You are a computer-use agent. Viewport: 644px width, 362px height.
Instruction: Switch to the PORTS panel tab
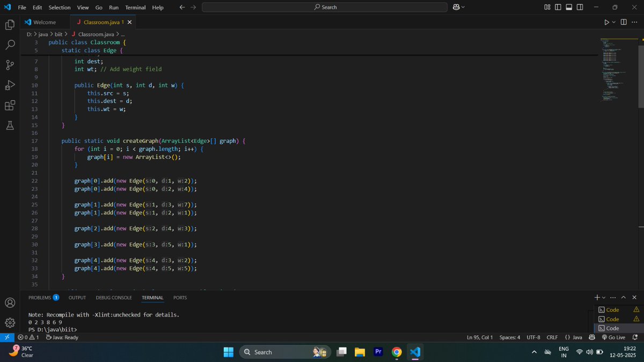(180, 298)
